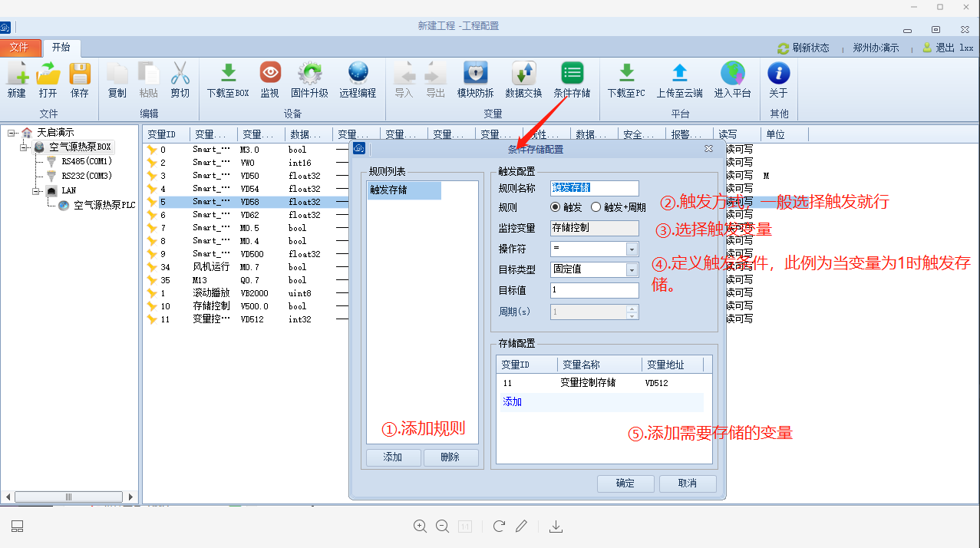This screenshot has height=548, width=980.
Task: Select RS485(COM1) in the tree
Action: click(87, 162)
